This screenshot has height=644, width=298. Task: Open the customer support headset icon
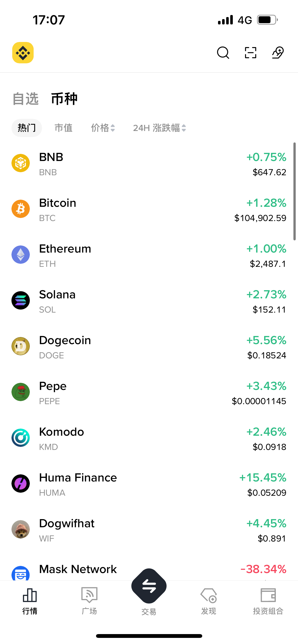point(278,53)
